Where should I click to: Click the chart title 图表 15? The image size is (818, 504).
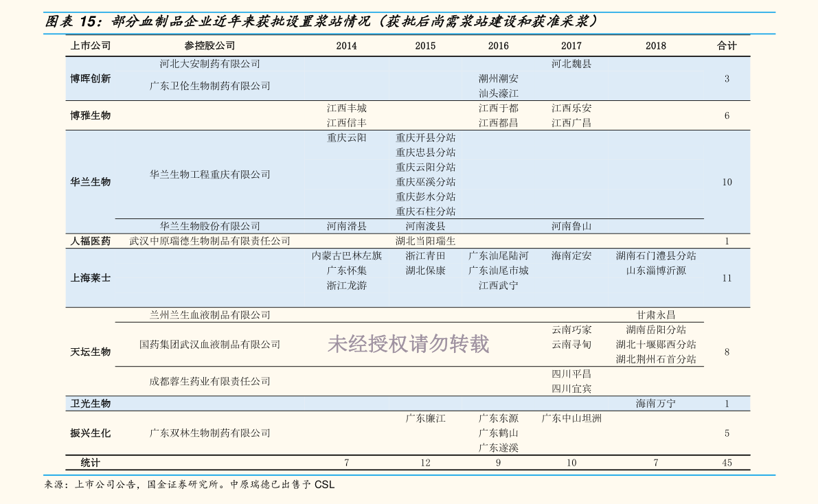point(71,21)
